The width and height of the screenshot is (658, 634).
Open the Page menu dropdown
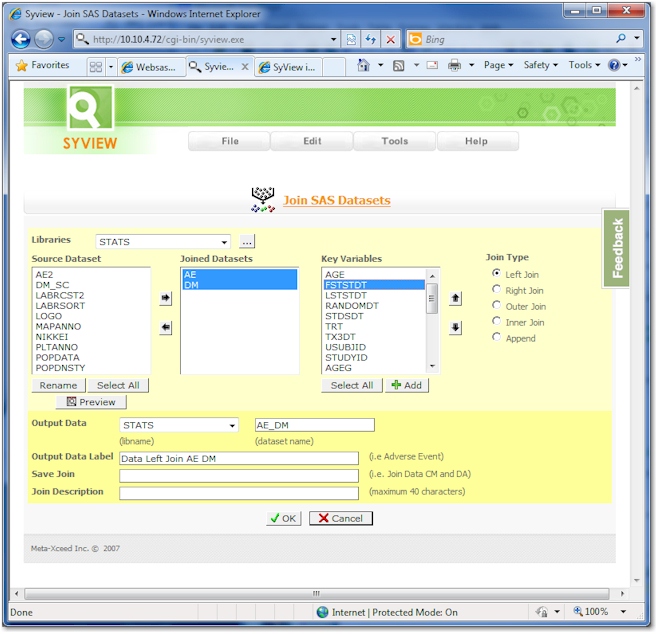[499, 65]
